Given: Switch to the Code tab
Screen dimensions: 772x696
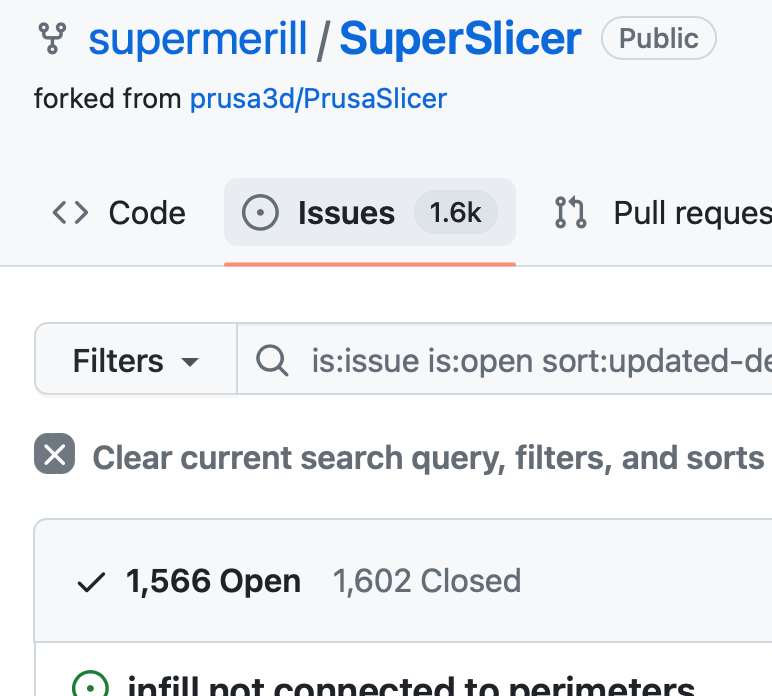Looking at the screenshot, I should [119, 213].
